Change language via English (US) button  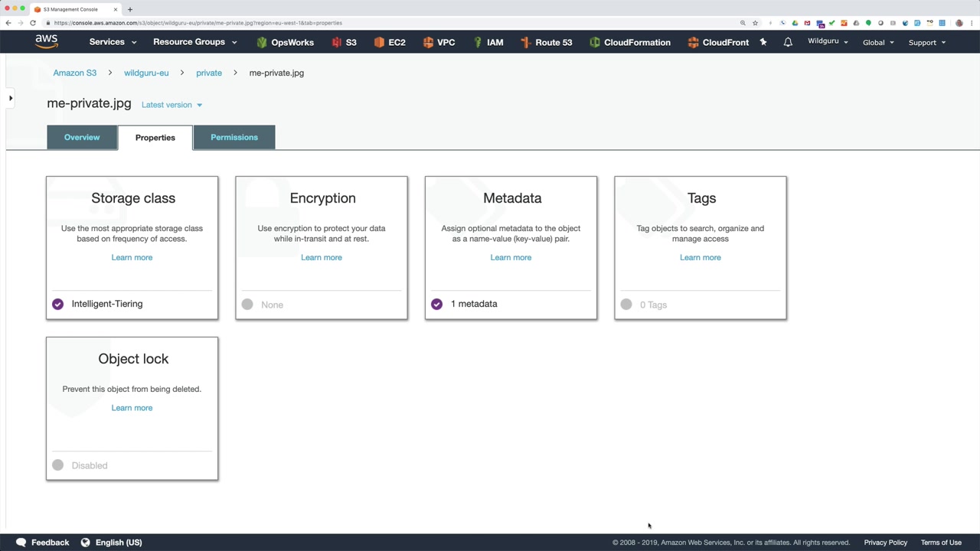(x=112, y=543)
